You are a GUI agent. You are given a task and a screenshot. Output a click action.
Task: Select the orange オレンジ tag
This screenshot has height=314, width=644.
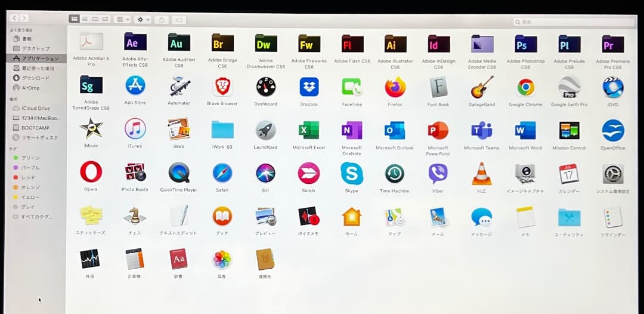(x=30, y=187)
